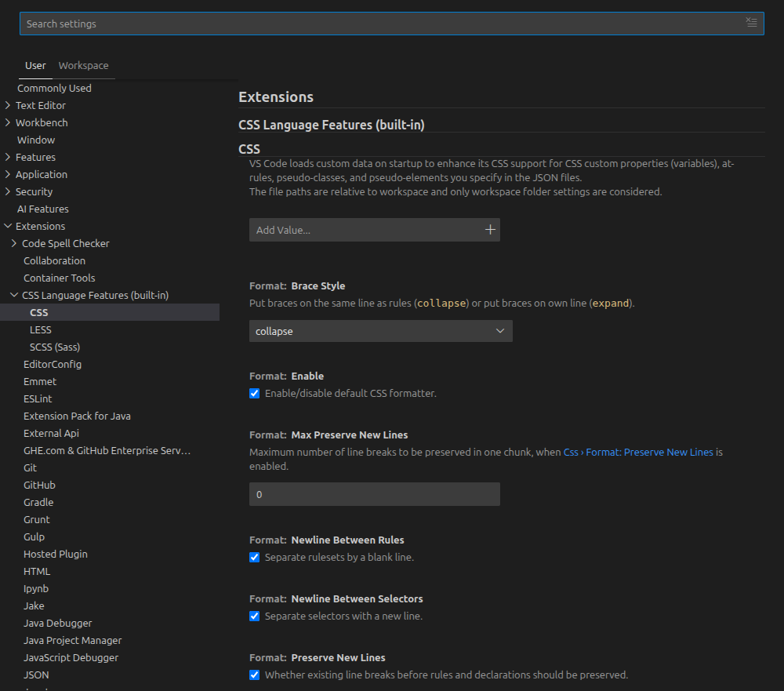Viewport: 784px width, 691px height.
Task: Open Extension Pack for Java settings
Action: (x=77, y=416)
